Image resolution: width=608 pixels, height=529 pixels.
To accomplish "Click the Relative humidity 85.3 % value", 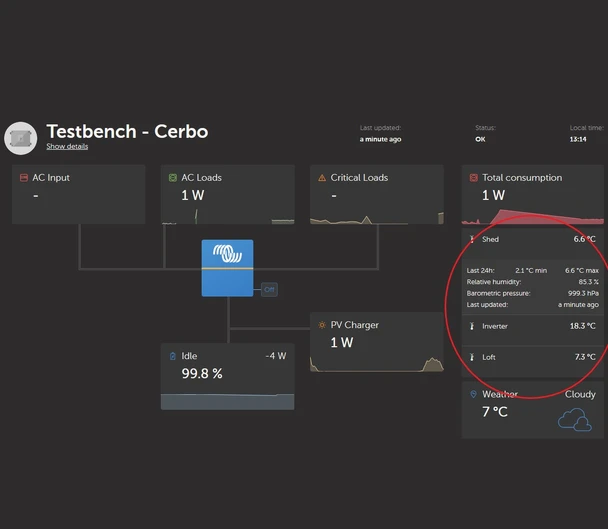I will (588, 282).
